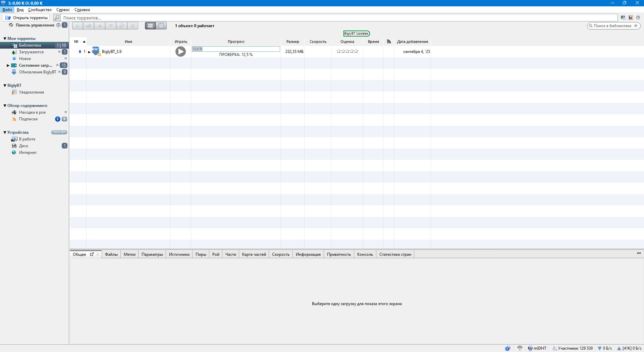Click the remove torrent X toolbar icon
The image size is (644, 352).
tap(133, 26)
